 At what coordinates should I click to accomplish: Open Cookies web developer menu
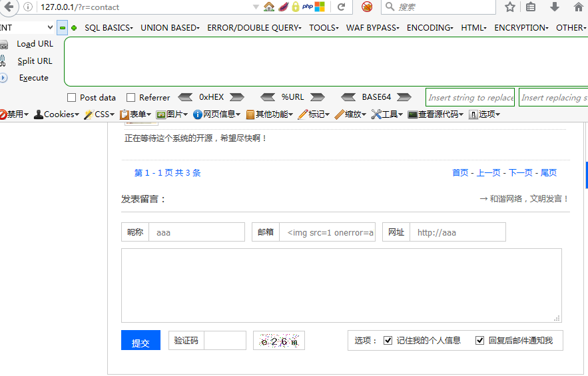56,114
